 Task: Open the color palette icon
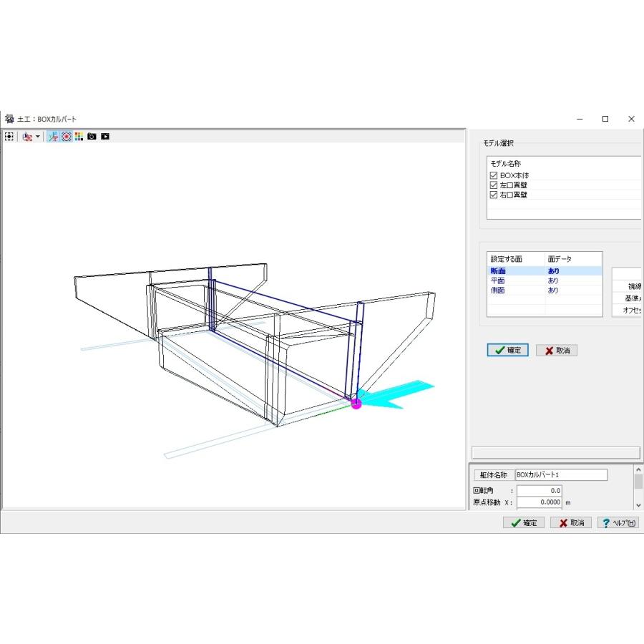tap(77, 136)
